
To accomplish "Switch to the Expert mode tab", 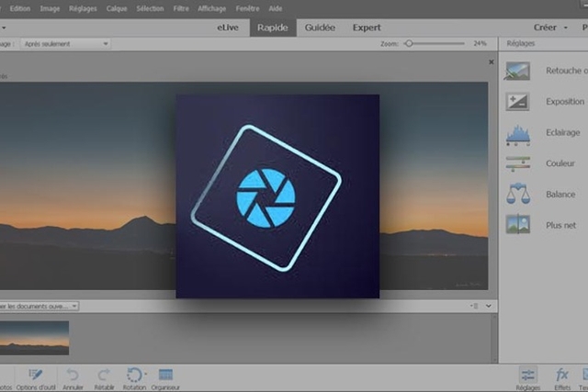I will (367, 28).
